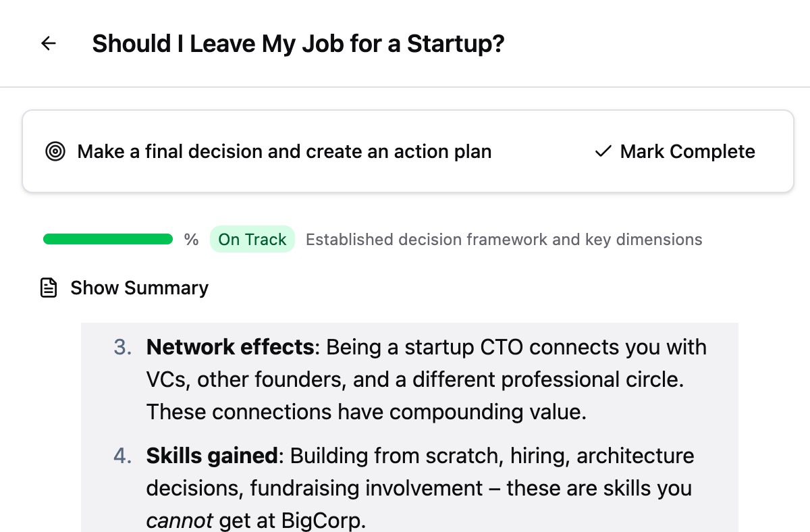The width and height of the screenshot is (810, 532).
Task: Expand the Show Summary section
Action: [x=139, y=288]
